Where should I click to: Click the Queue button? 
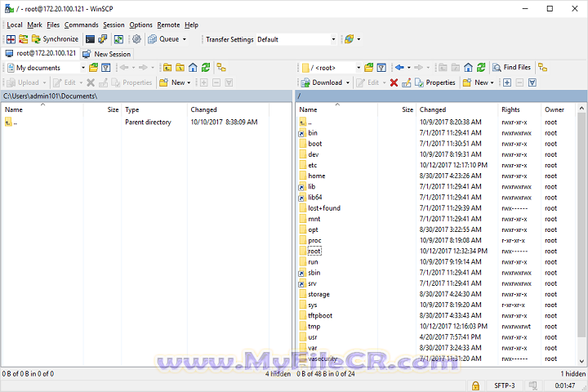click(163, 39)
